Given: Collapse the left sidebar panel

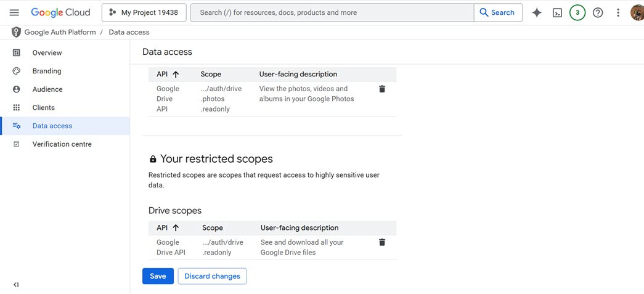Looking at the screenshot, I should point(16,285).
